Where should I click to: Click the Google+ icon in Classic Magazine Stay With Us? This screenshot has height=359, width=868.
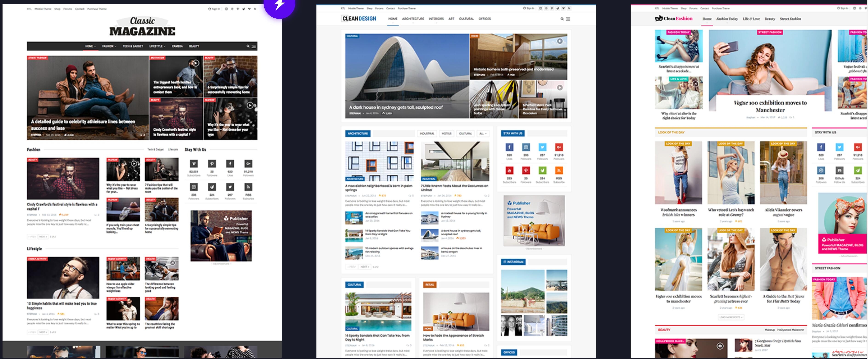click(248, 164)
